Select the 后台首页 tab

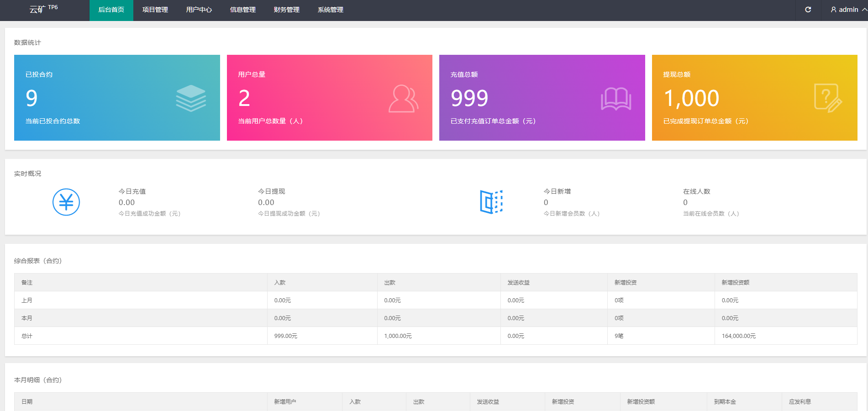(x=111, y=10)
